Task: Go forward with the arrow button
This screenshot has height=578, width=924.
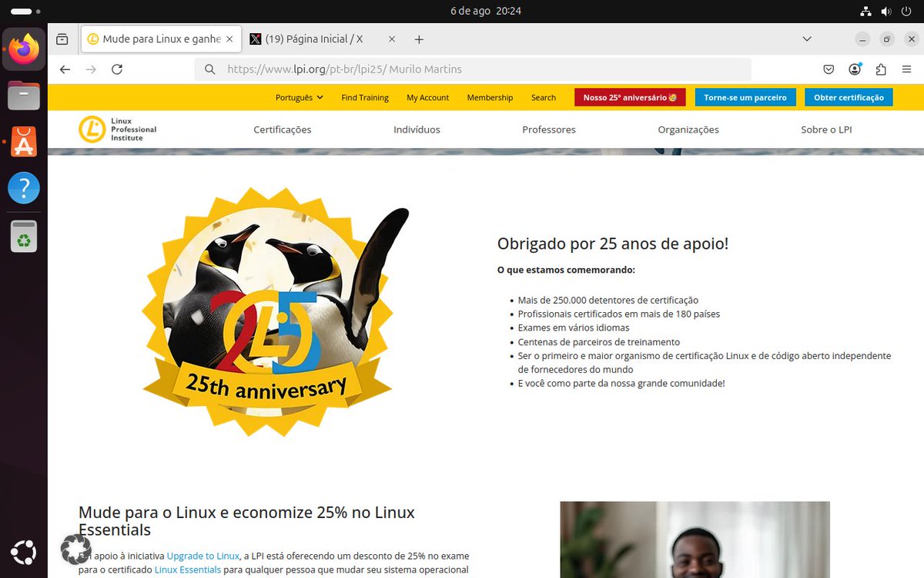Action: click(91, 69)
